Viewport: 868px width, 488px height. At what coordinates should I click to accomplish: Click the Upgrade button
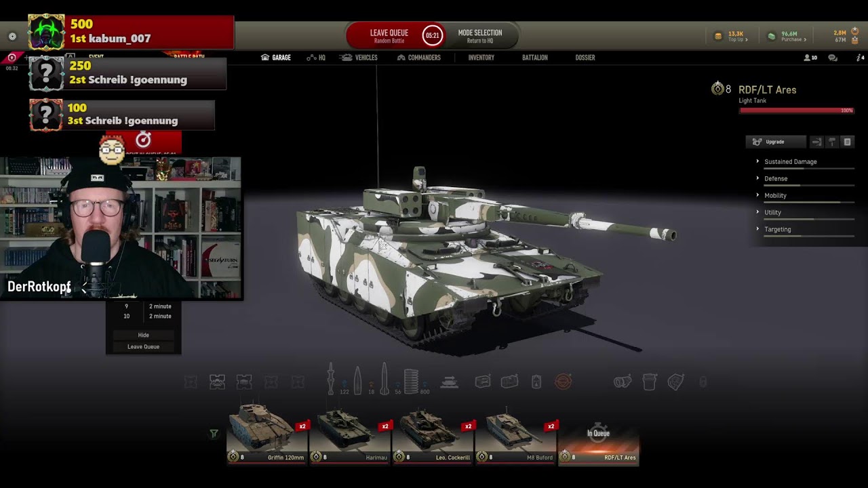(x=776, y=142)
